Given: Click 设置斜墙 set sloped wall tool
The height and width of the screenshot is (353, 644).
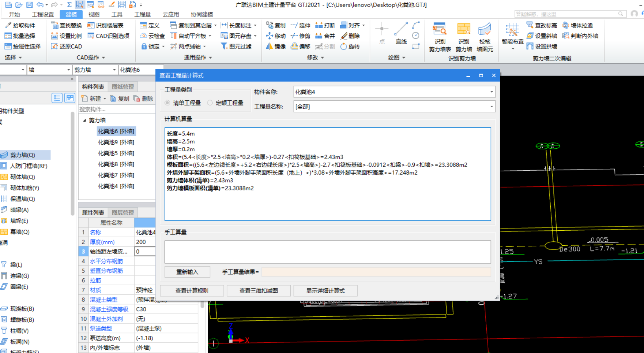Looking at the screenshot, I should pos(542,36).
